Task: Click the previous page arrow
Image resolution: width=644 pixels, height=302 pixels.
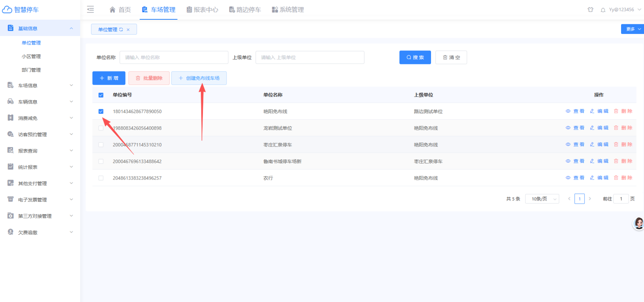Action: tap(569, 199)
